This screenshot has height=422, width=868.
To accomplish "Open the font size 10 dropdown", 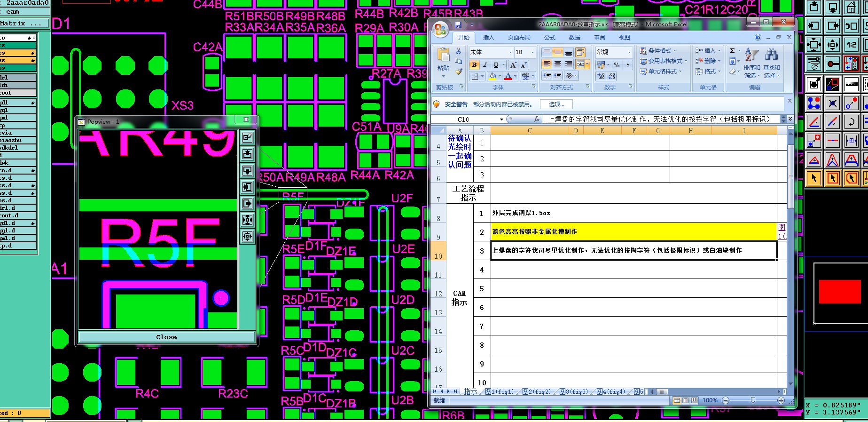I will [532, 52].
